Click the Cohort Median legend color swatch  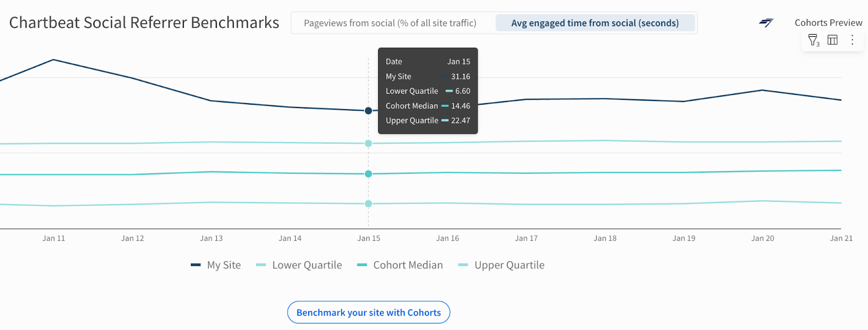click(362, 265)
